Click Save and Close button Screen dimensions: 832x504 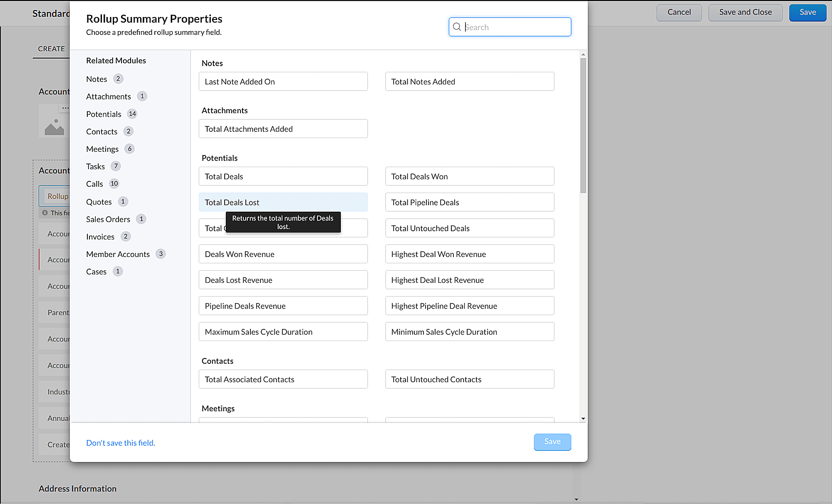pyautogui.click(x=745, y=12)
